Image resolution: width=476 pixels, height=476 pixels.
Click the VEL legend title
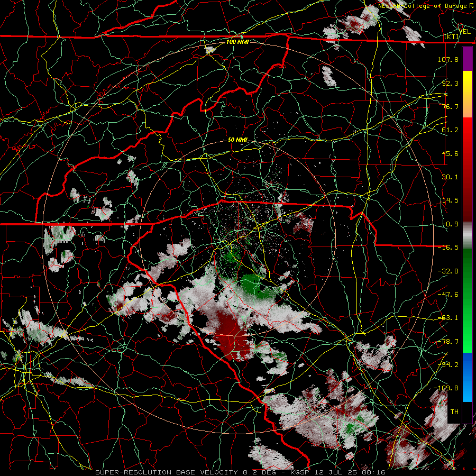(464, 32)
